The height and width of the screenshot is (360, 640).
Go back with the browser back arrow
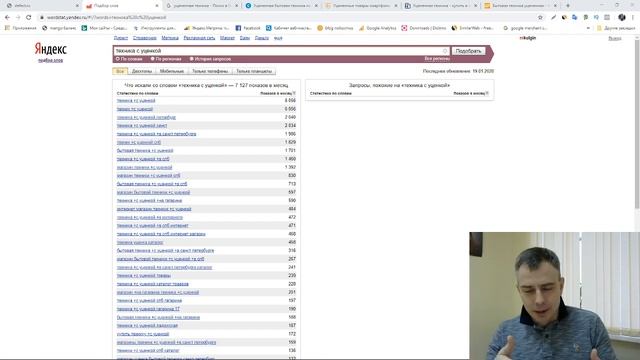click(x=7, y=18)
